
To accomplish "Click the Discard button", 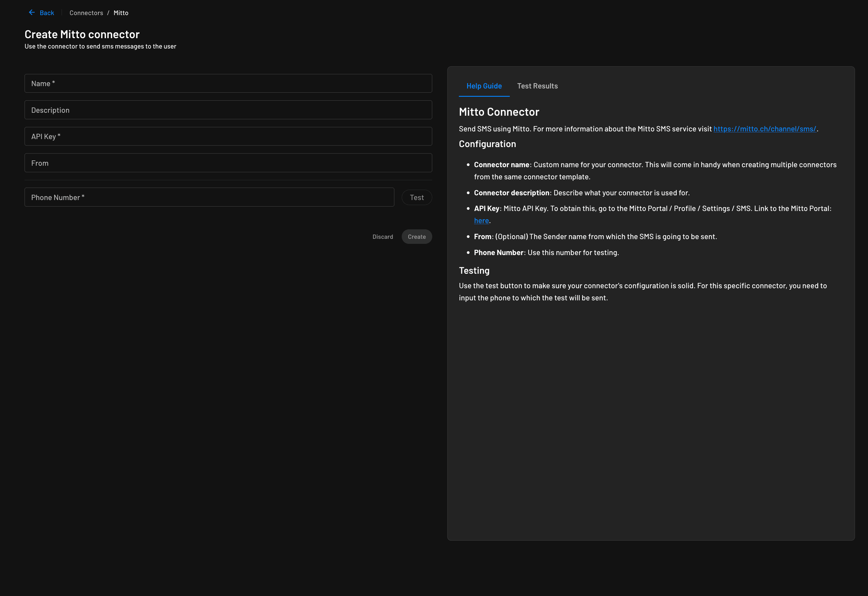I will (382, 237).
